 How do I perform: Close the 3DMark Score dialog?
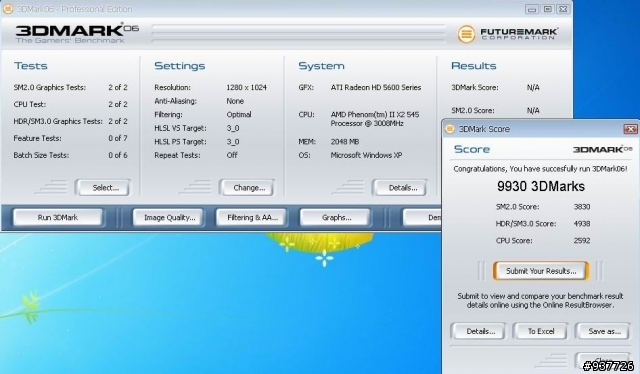pos(631,129)
